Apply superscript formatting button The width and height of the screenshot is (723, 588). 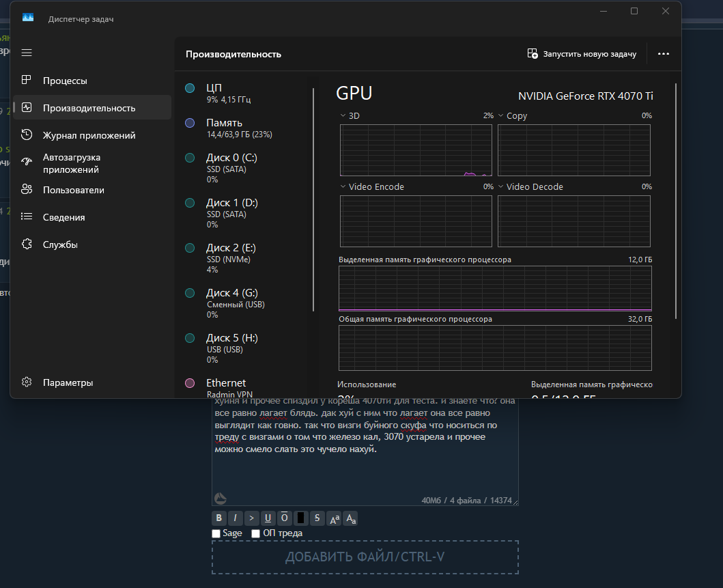(334, 518)
